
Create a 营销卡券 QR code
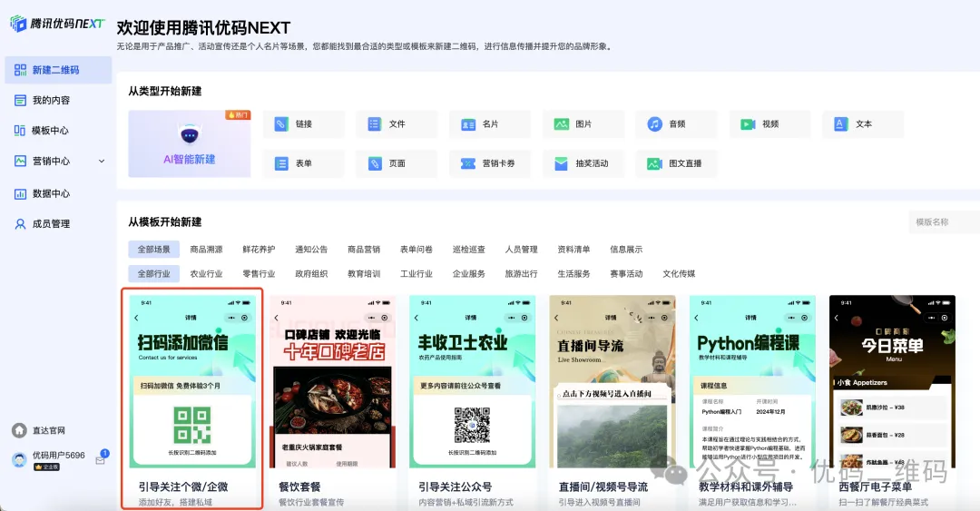(x=490, y=163)
